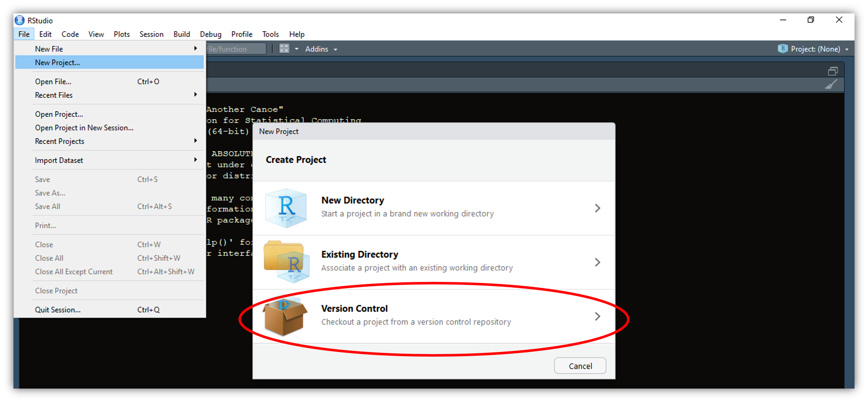Click the clear console broom icon
The image size is (868, 402).
click(x=831, y=85)
